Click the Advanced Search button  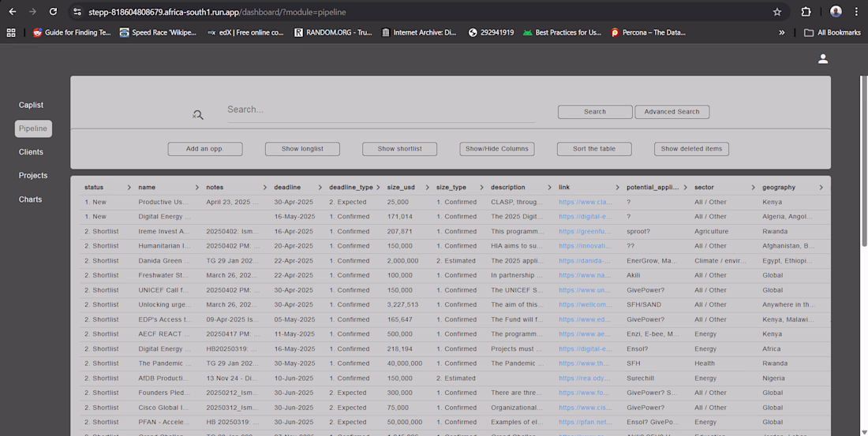pyautogui.click(x=672, y=112)
